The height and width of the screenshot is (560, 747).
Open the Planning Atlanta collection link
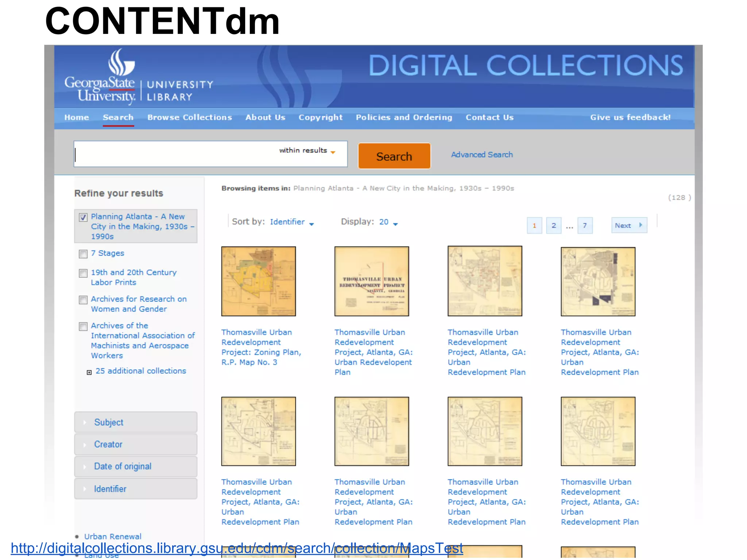[143, 226]
